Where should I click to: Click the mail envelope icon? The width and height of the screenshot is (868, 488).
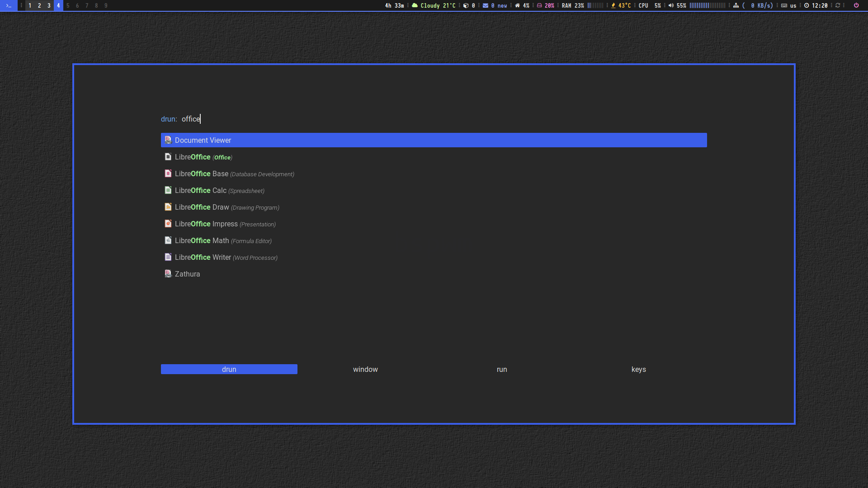coord(486,5)
